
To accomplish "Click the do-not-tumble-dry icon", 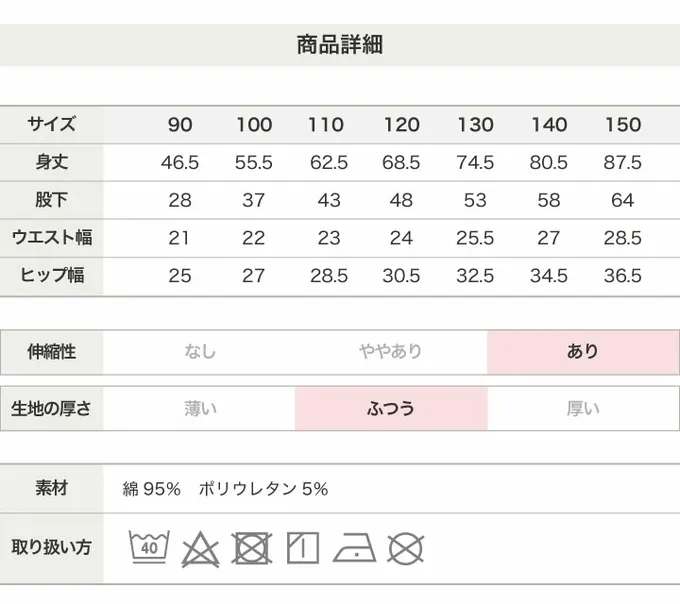I will [252, 548].
